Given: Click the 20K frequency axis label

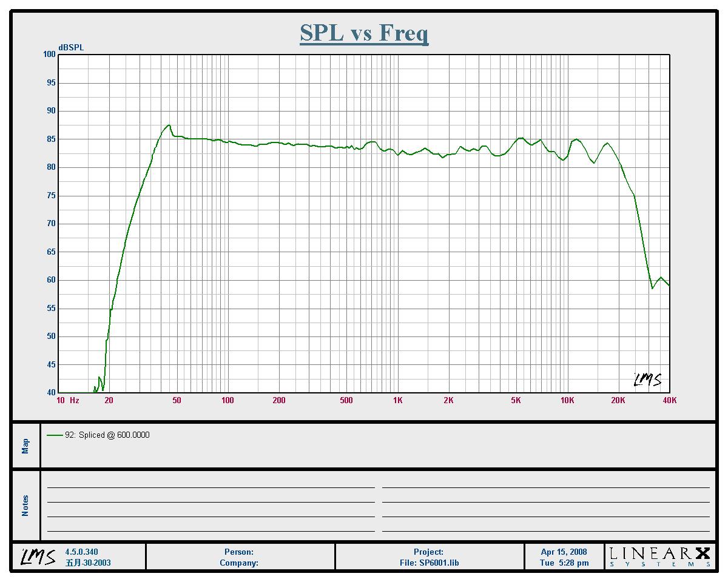Looking at the screenshot, I should [x=618, y=401].
